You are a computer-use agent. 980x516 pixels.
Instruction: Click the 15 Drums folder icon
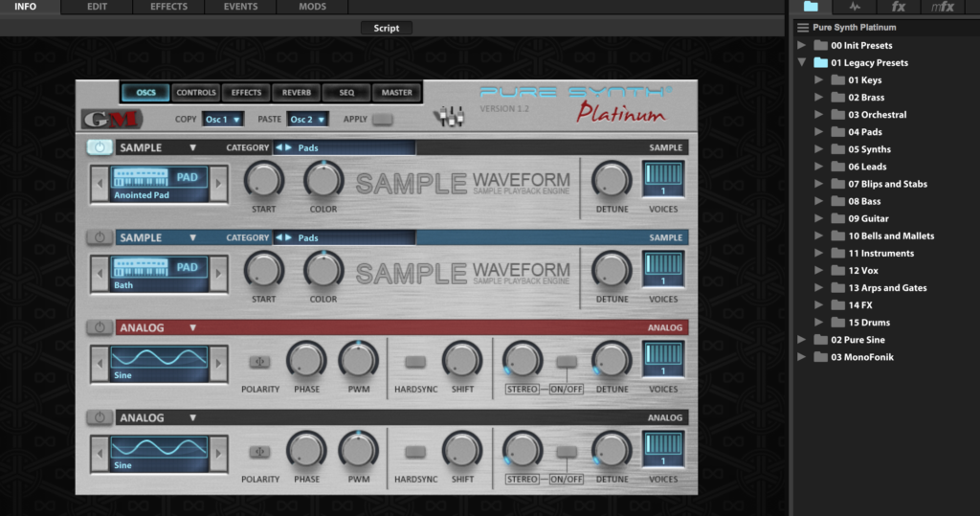[837, 323]
